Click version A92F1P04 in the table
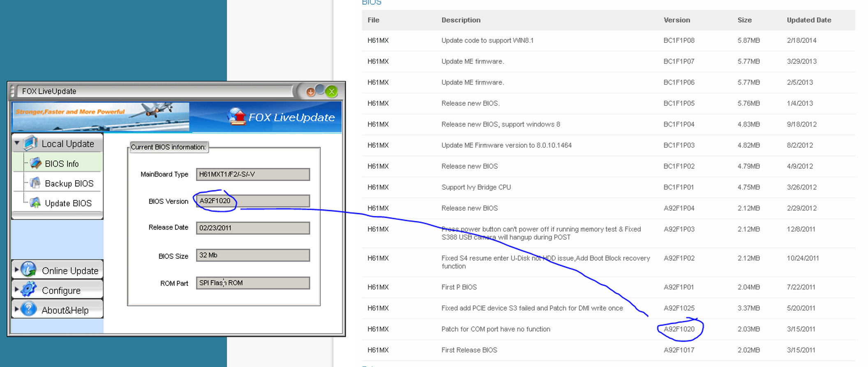Screen dimensions: 868x367 click(679, 208)
